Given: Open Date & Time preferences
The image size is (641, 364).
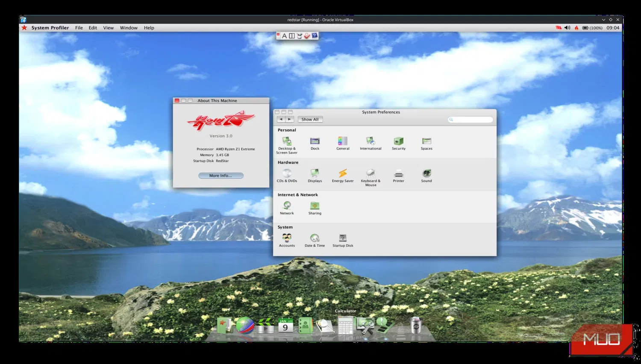Looking at the screenshot, I should coord(315,241).
